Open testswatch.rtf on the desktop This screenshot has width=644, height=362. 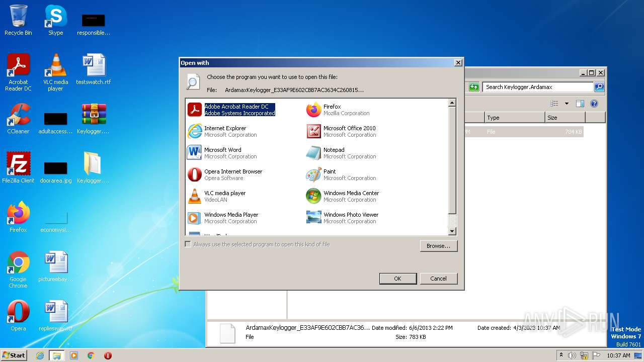pyautogui.click(x=94, y=69)
